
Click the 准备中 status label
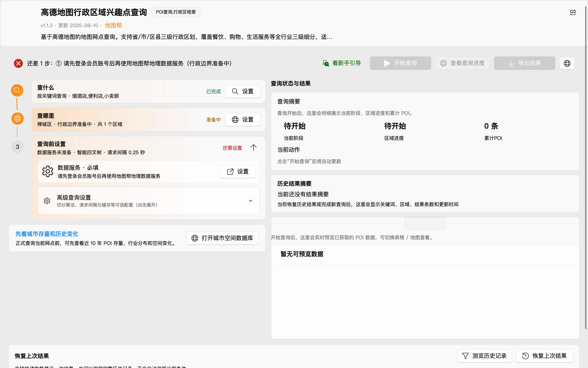pyautogui.click(x=213, y=120)
